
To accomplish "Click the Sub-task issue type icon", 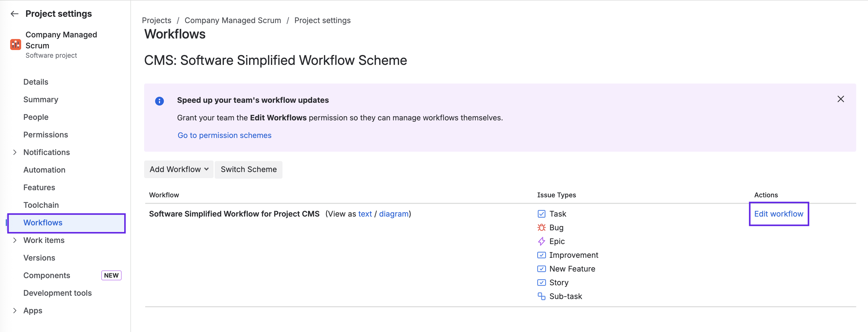I will point(542,296).
